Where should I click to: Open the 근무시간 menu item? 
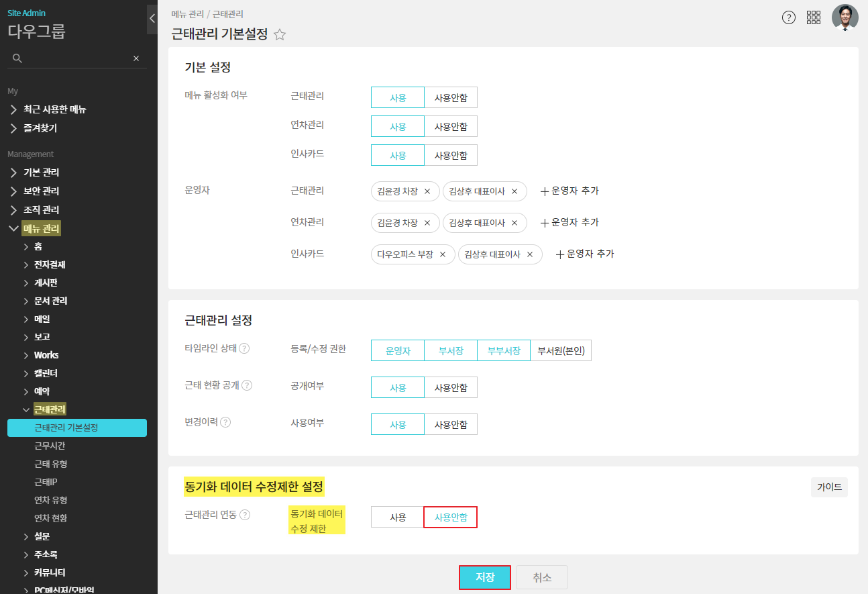[50, 446]
